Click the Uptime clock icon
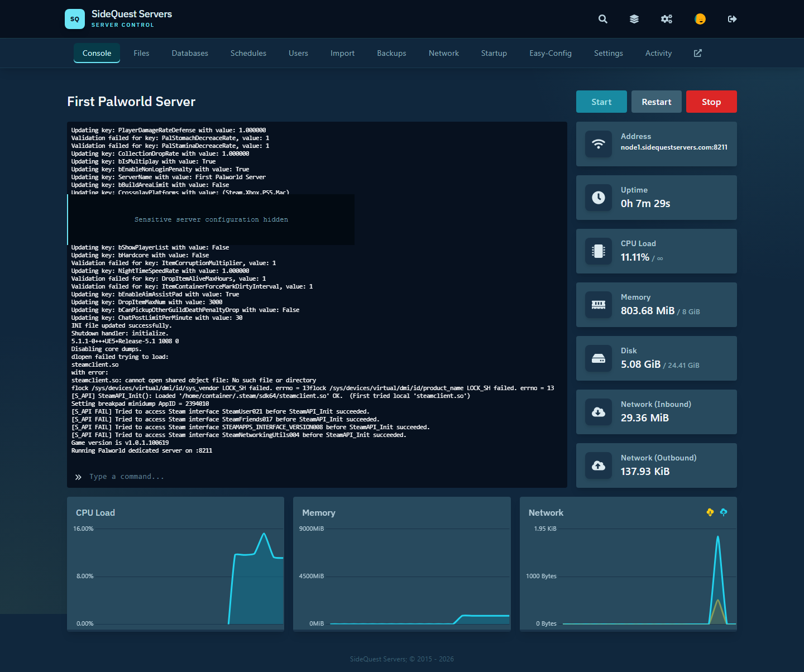Viewport: 804px width, 672px height. (599, 198)
